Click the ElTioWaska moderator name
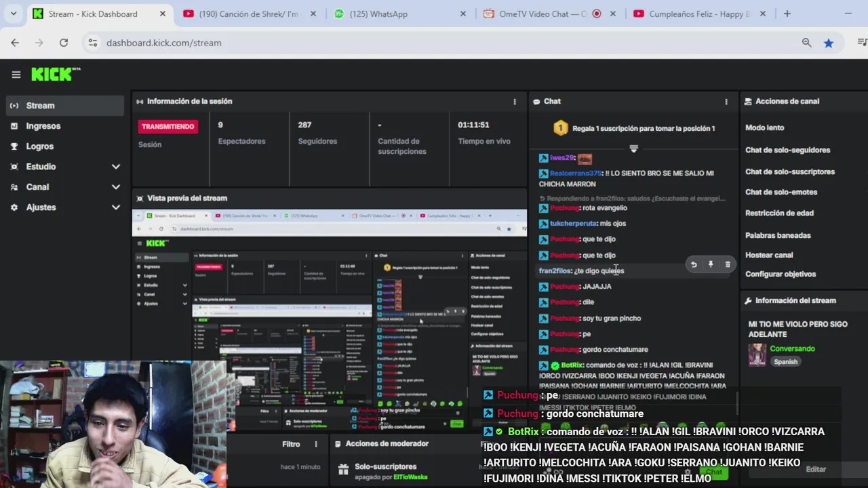 point(410,477)
